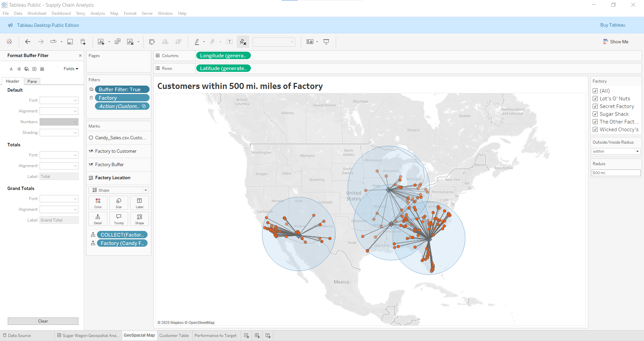Select the Factory to Customer marks layer
The image size is (644, 341).
(x=119, y=151)
